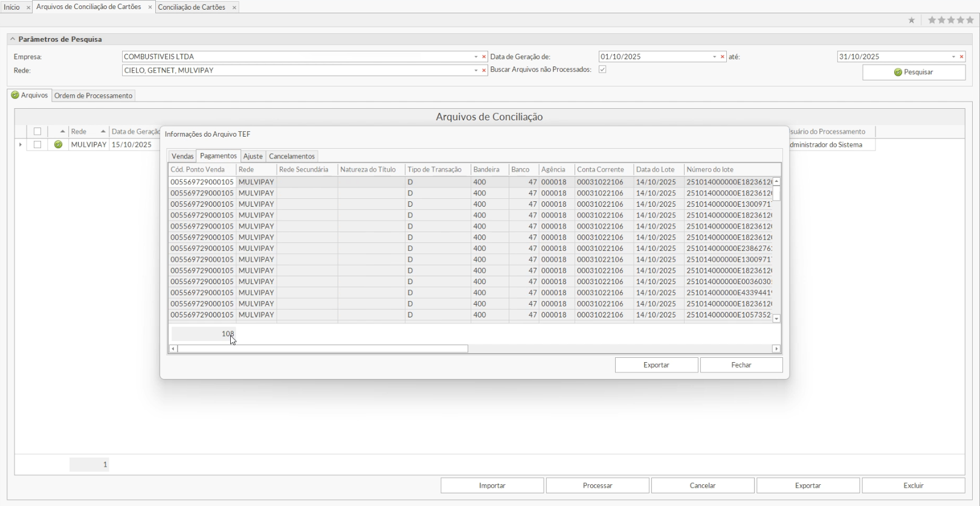Click the Cancelar button
The image size is (980, 506).
(703, 485)
